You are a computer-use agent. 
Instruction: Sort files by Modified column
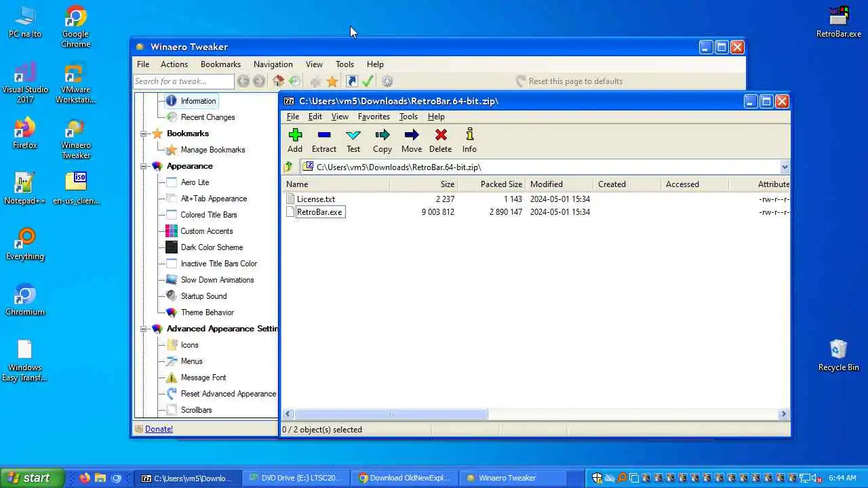pos(559,184)
